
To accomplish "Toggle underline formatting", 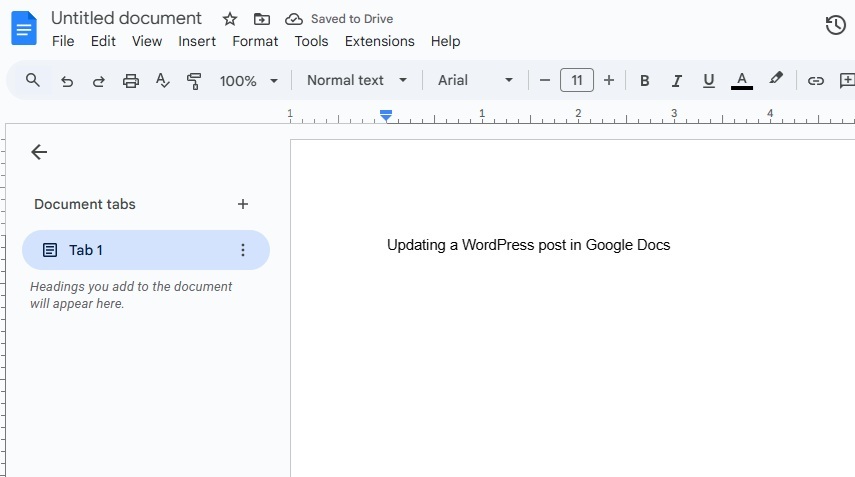I will click(x=708, y=81).
